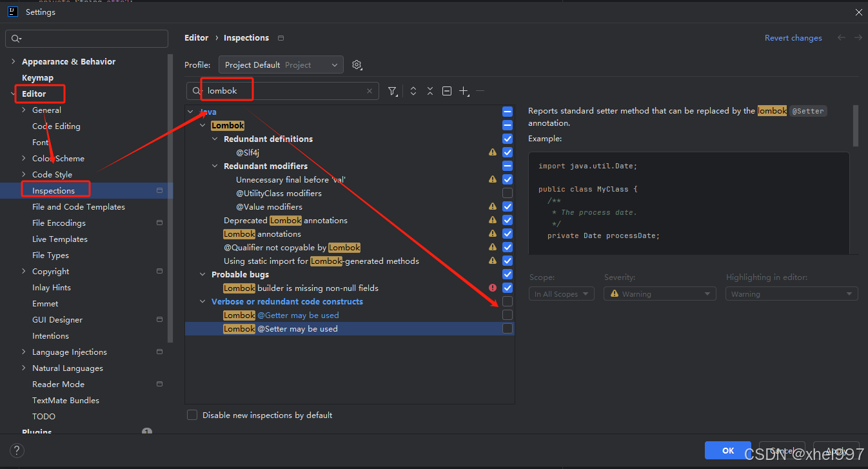Image resolution: width=868 pixels, height=469 pixels.
Task: Click Editor in the breadcrumb
Action: click(196, 38)
